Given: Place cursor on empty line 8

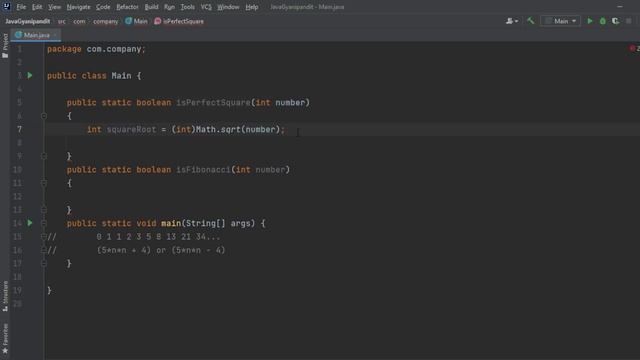Looking at the screenshot, I should click(342, 143).
